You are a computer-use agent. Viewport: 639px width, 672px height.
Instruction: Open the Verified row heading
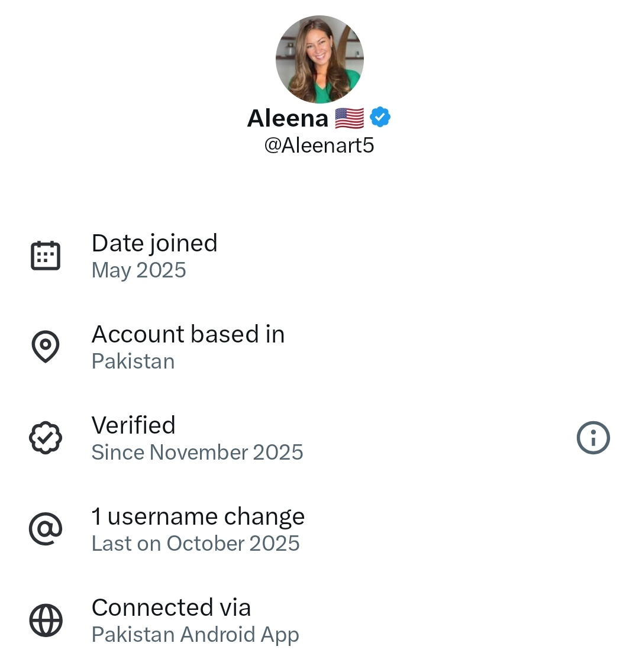(134, 425)
